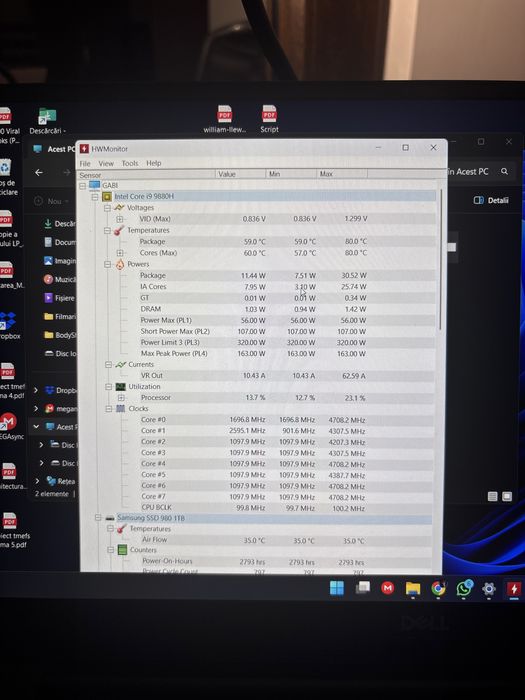Click the Currents graph icon

click(x=121, y=365)
